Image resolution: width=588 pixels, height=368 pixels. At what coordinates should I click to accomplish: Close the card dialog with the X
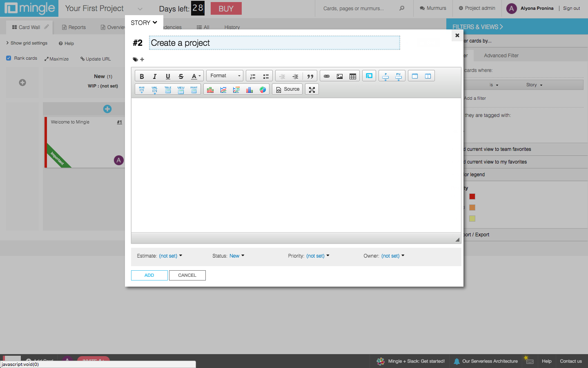click(457, 36)
